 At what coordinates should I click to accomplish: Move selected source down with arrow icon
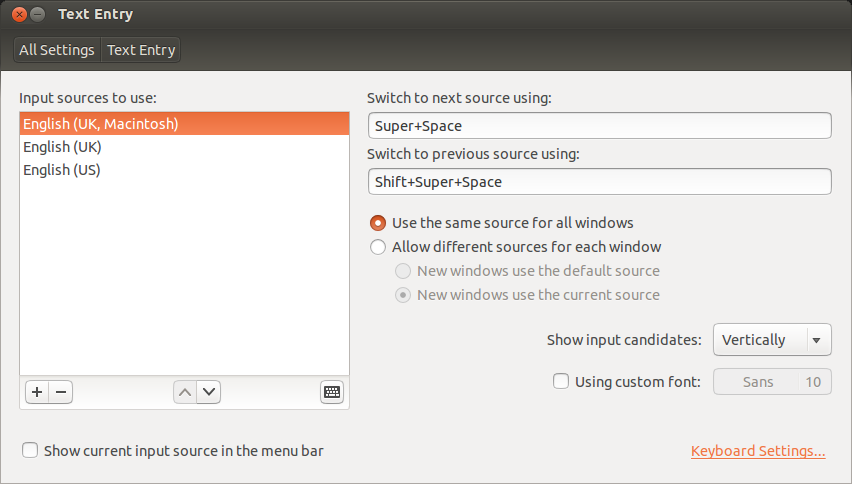[209, 392]
